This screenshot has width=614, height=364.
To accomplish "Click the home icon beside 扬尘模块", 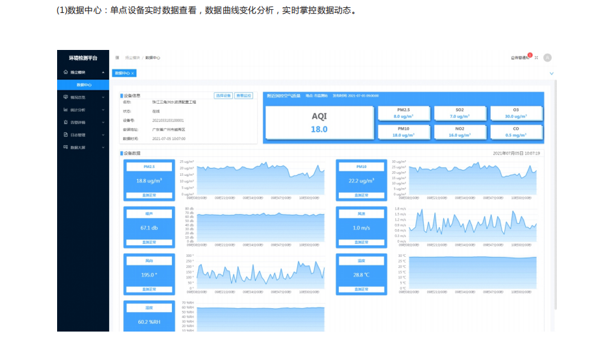I will [x=66, y=72].
